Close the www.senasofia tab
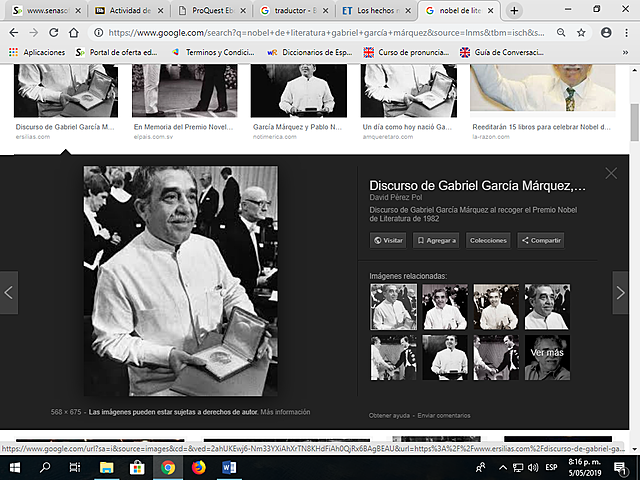Screen dimensions: 640x480 pos(78,11)
